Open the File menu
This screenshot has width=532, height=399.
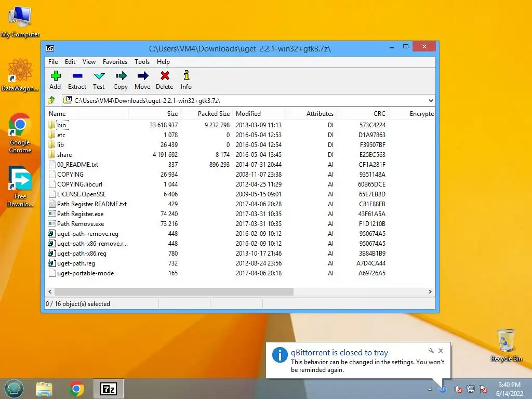tap(53, 62)
